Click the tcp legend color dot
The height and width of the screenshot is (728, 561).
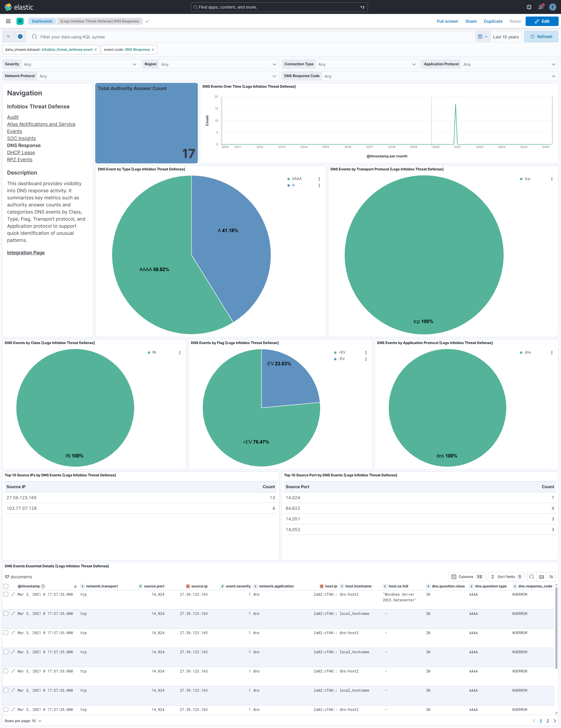coord(521,179)
